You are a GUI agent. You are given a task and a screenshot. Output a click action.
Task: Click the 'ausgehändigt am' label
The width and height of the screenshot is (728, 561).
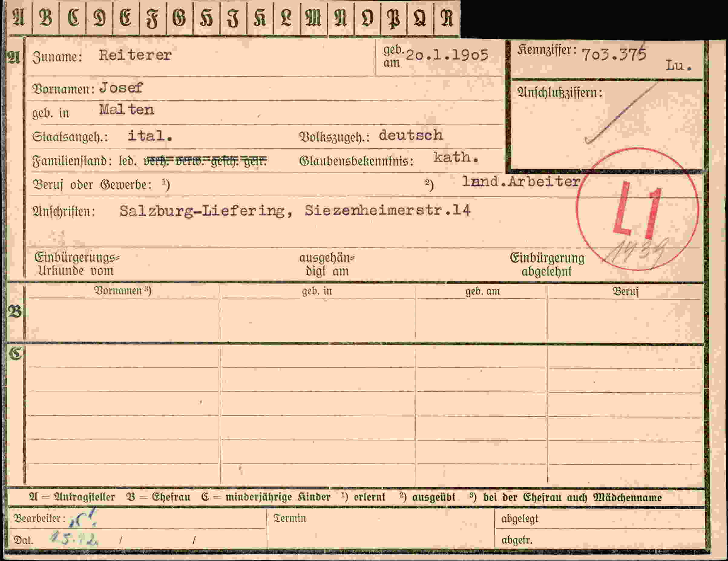click(x=327, y=264)
